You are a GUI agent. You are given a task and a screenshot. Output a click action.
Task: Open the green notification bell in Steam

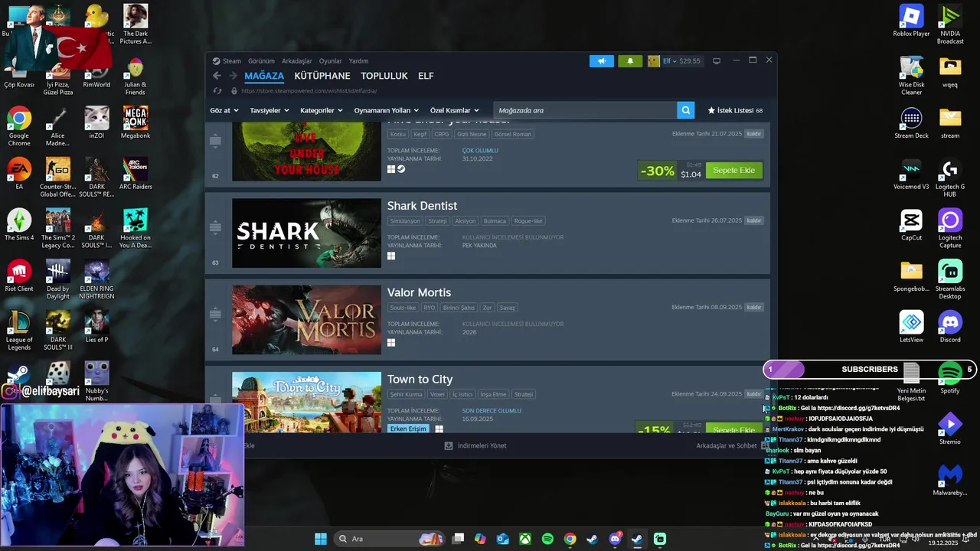[630, 61]
